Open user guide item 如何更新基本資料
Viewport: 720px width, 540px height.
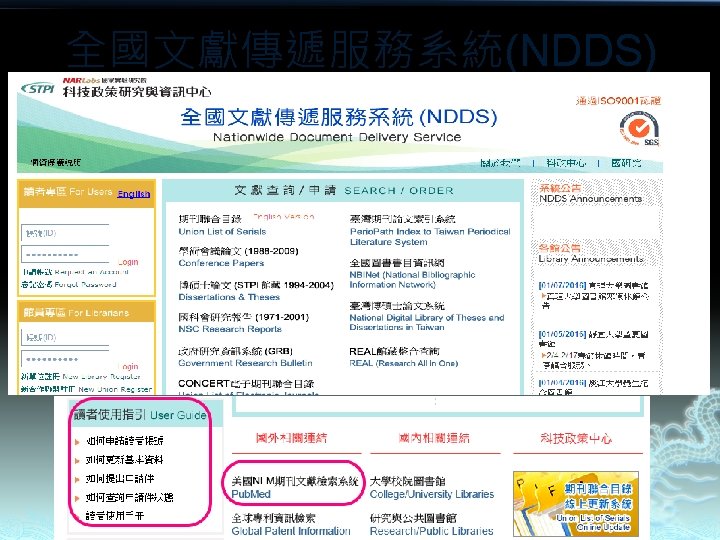click(x=124, y=460)
